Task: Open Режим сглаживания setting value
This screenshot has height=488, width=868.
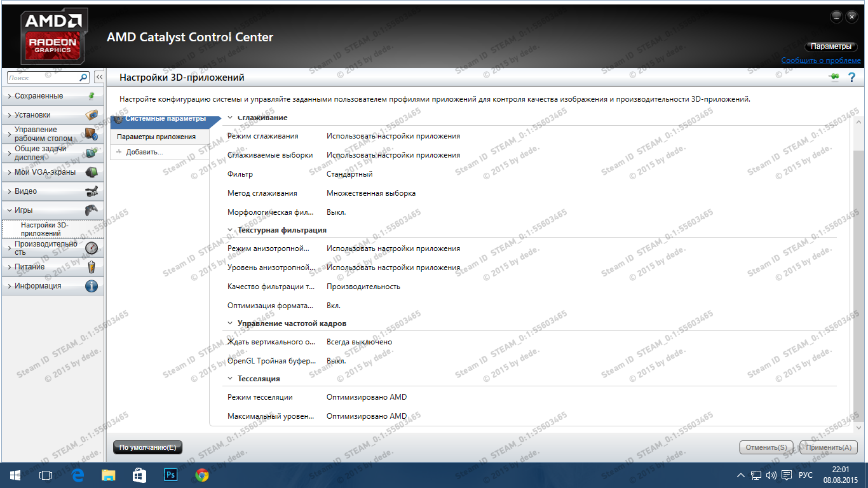Action: (x=393, y=136)
